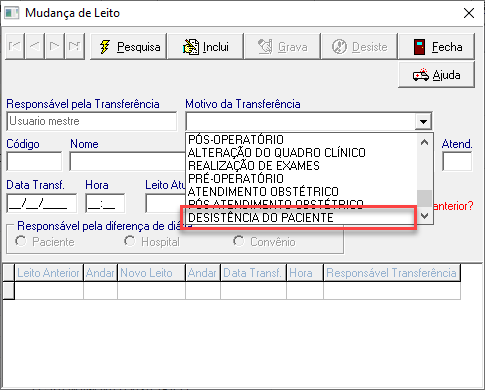
Task: Click Responsável Transferência column header
Action: coord(392,273)
